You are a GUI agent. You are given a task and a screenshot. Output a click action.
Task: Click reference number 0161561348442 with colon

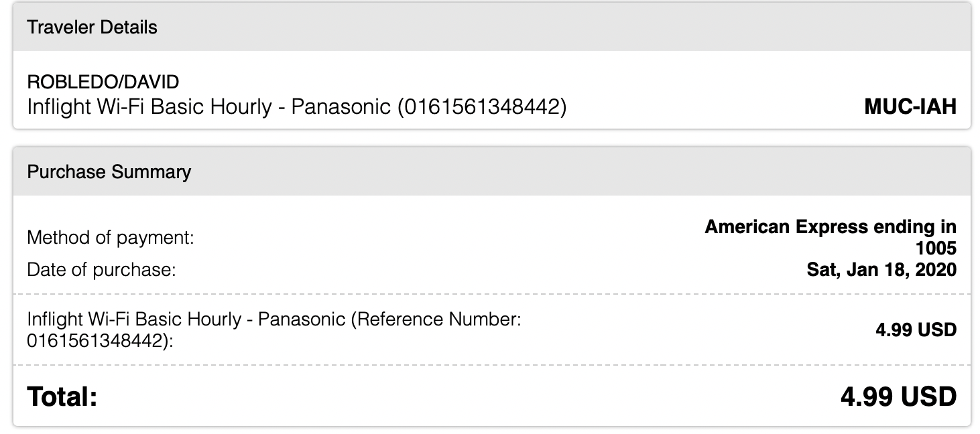coord(100,342)
